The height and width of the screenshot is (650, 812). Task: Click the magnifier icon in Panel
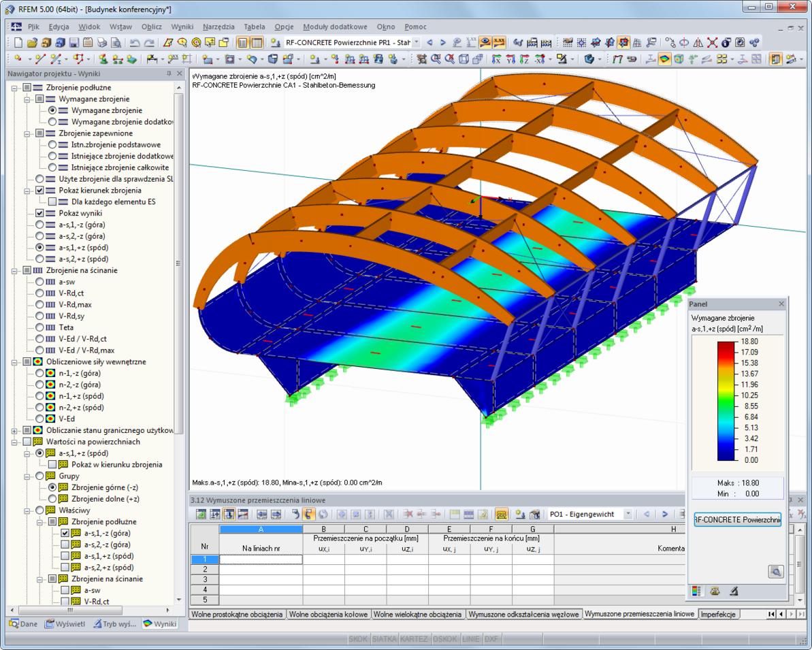(775, 571)
